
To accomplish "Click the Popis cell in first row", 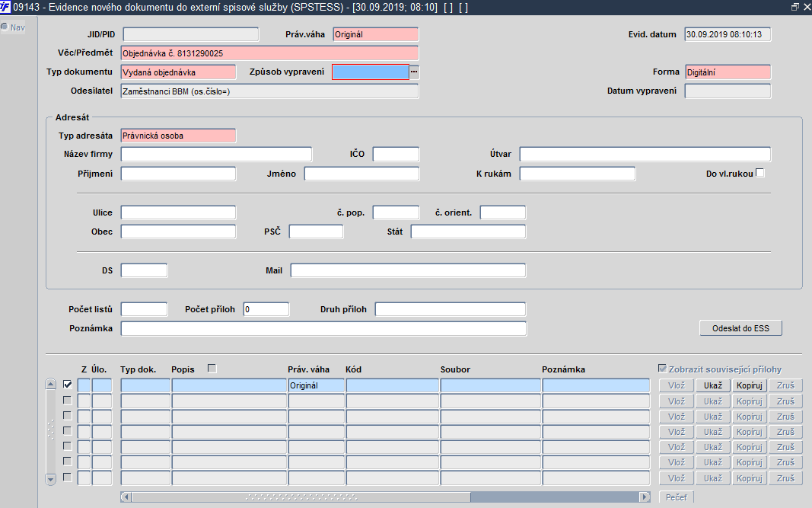I will [229, 385].
